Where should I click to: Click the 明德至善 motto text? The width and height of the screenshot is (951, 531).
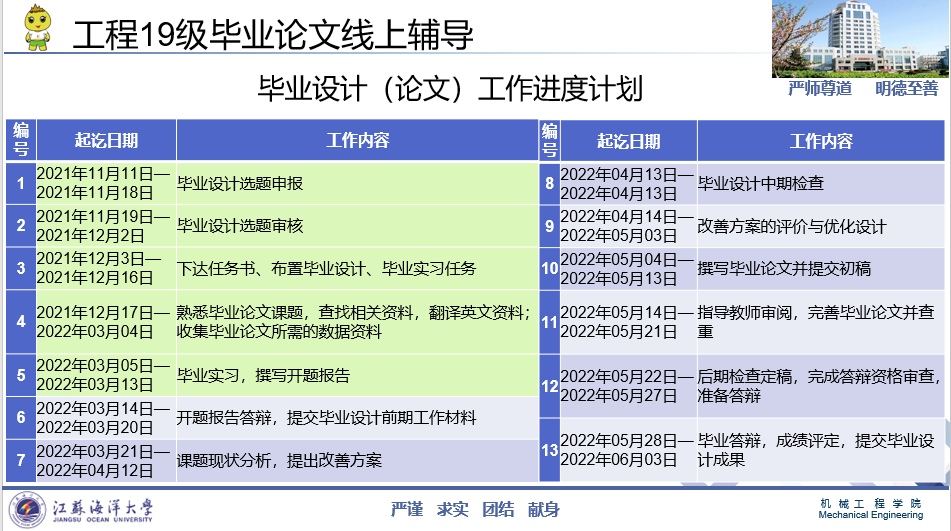[906, 89]
